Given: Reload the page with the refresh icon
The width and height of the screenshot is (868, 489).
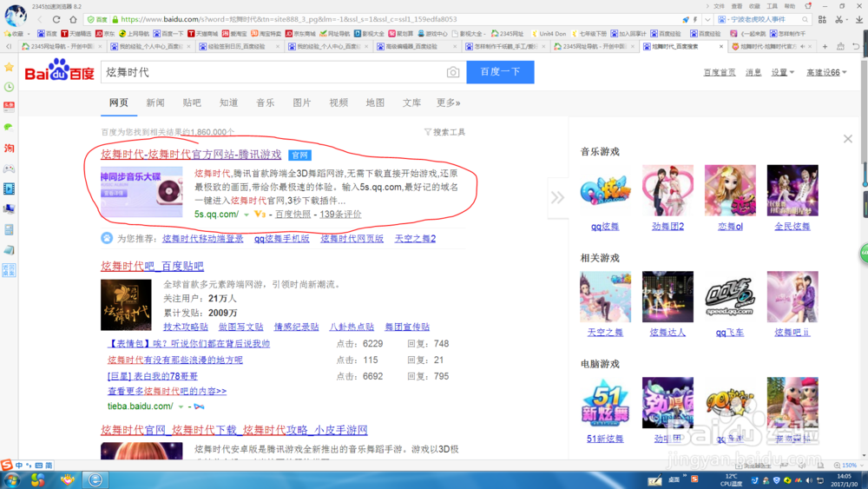Looking at the screenshot, I should pos(56,19).
